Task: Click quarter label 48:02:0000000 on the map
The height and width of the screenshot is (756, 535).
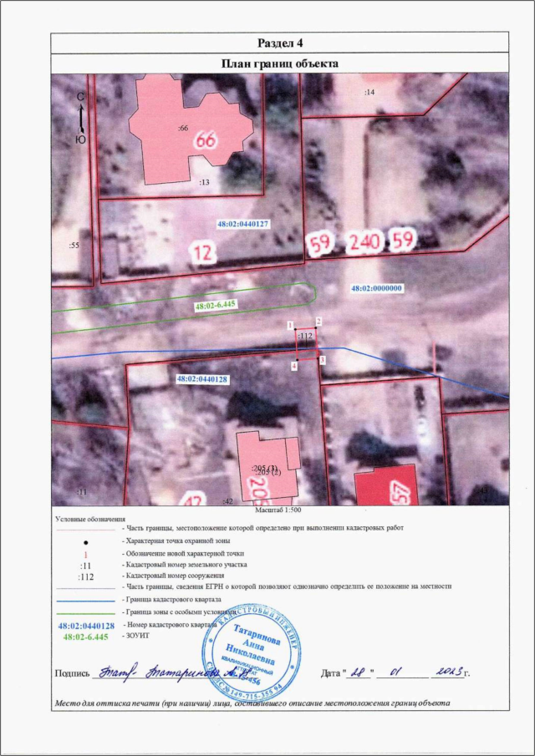Action: 377,288
